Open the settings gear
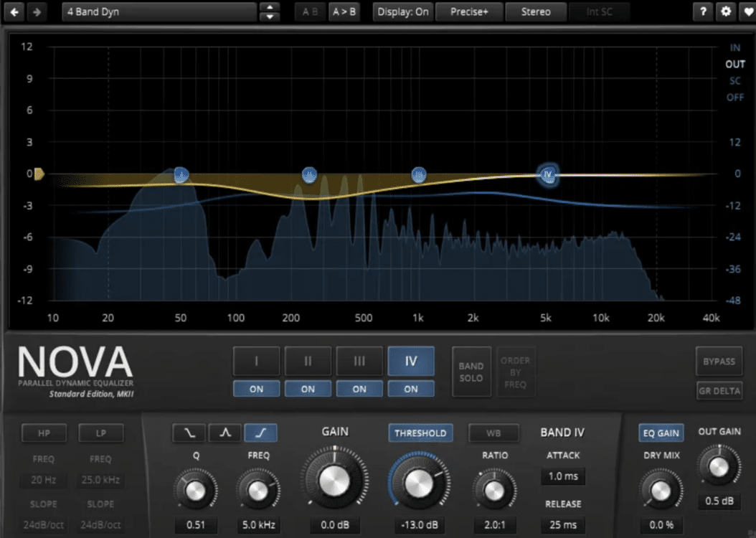This screenshot has height=538, width=756. click(725, 12)
